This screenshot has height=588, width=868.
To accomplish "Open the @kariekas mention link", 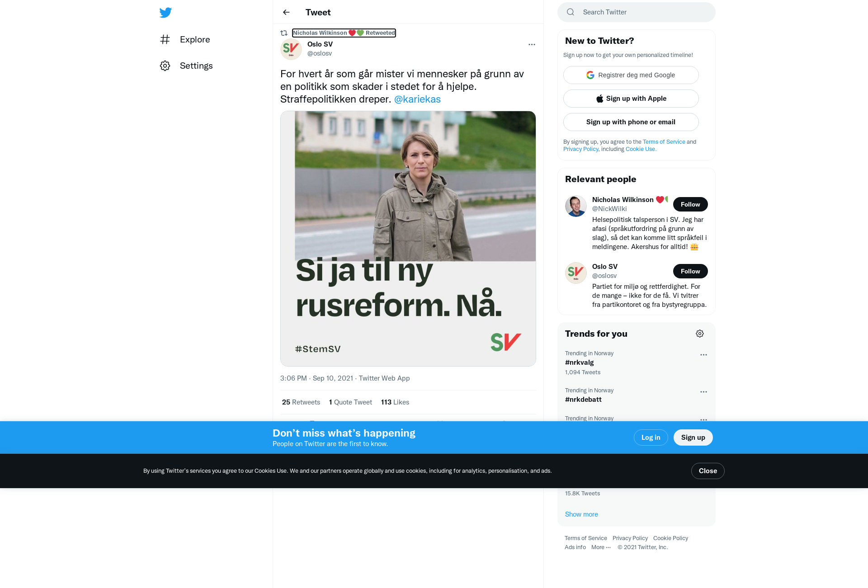I will click(417, 99).
